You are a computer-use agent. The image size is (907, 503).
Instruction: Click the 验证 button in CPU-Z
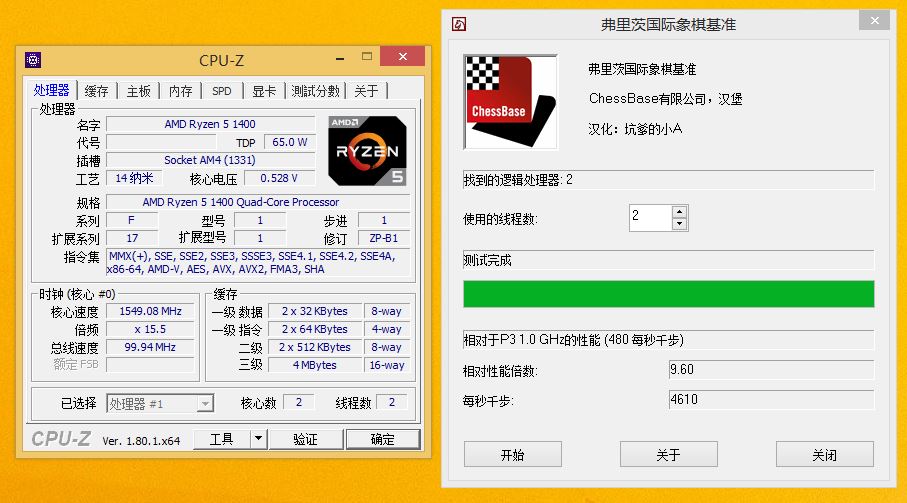(x=305, y=439)
